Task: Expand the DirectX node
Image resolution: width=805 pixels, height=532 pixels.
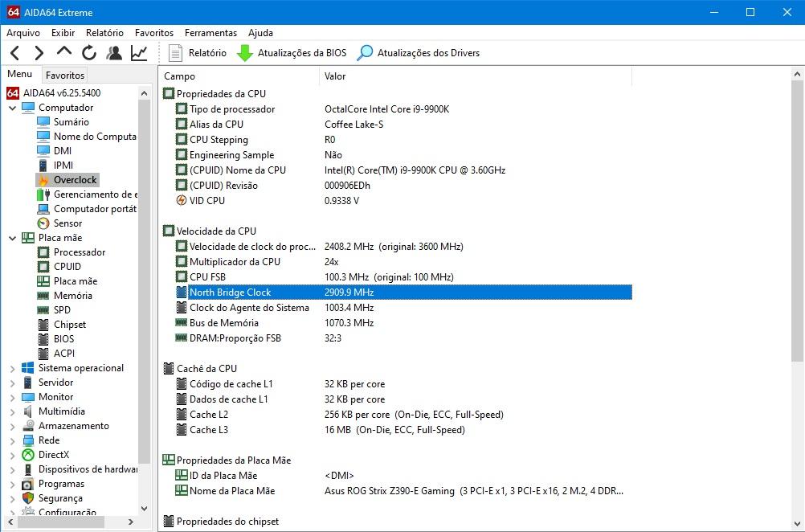Action: click(12, 455)
